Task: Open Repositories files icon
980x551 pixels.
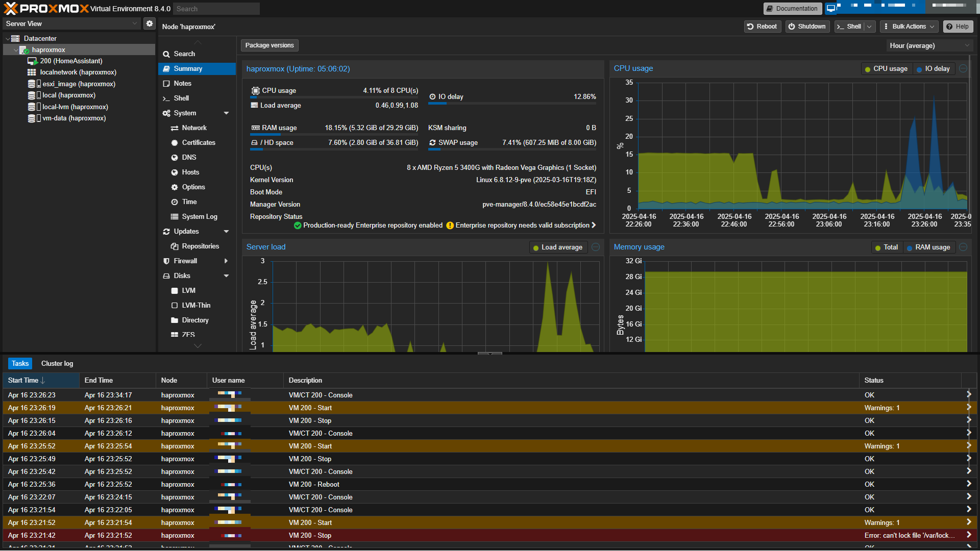Action: coord(175,246)
